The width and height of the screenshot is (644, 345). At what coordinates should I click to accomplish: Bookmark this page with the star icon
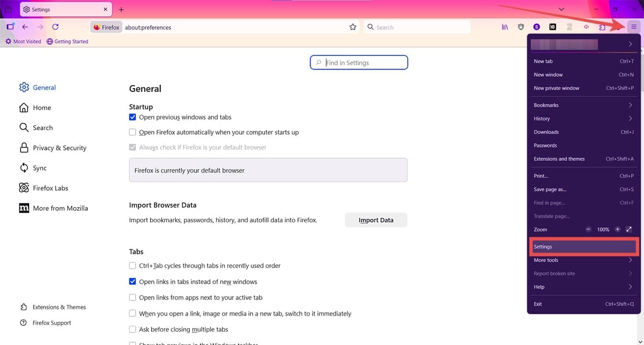pyautogui.click(x=353, y=27)
